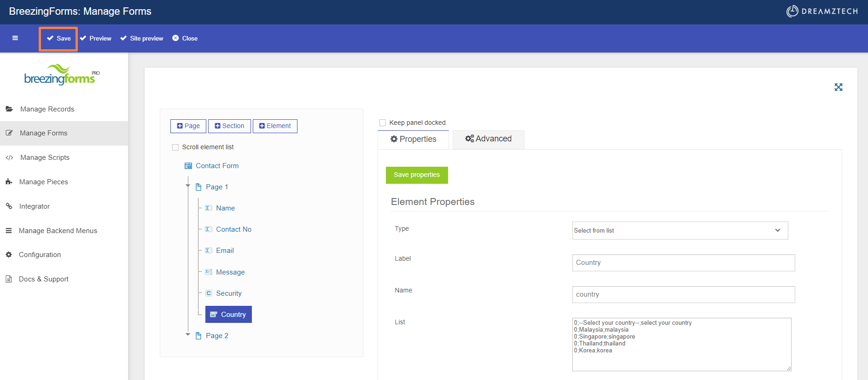Add a new Page

coord(188,126)
